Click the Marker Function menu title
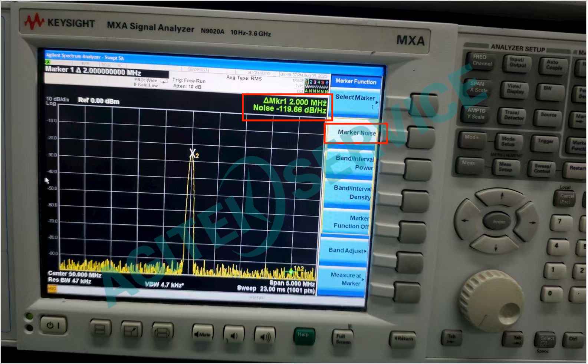The width and height of the screenshot is (588, 364). [356, 81]
